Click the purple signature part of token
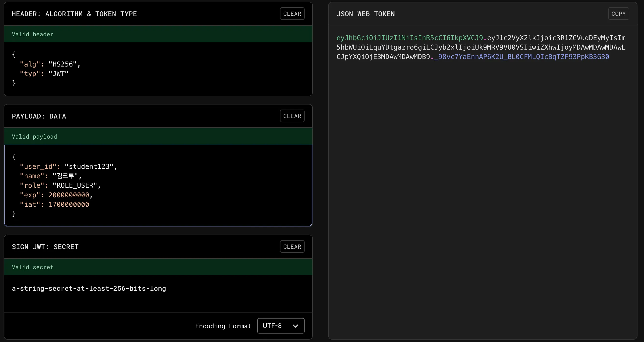 tap(521, 57)
